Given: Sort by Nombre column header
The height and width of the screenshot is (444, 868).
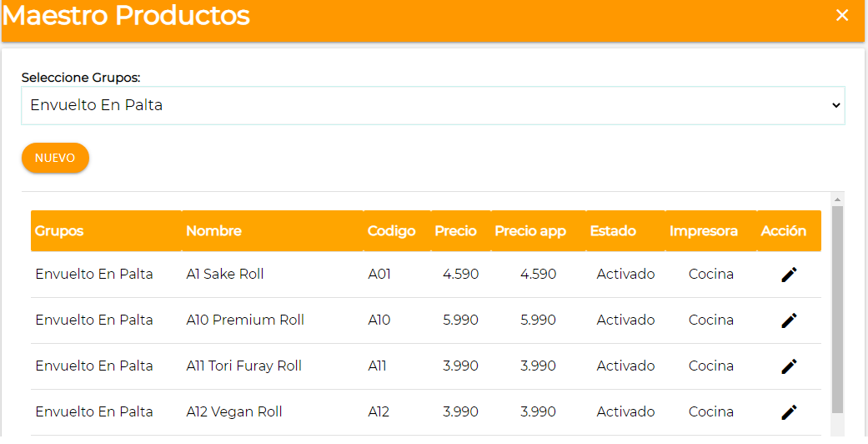Looking at the screenshot, I should (213, 231).
